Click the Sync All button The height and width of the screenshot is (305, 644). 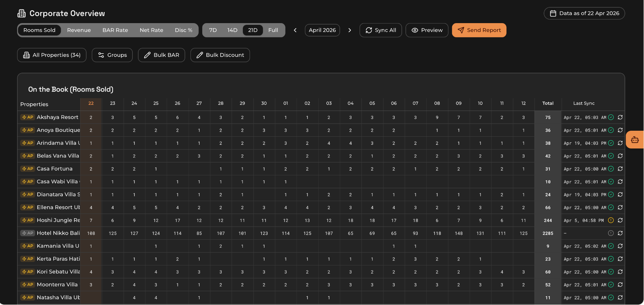[x=381, y=30]
